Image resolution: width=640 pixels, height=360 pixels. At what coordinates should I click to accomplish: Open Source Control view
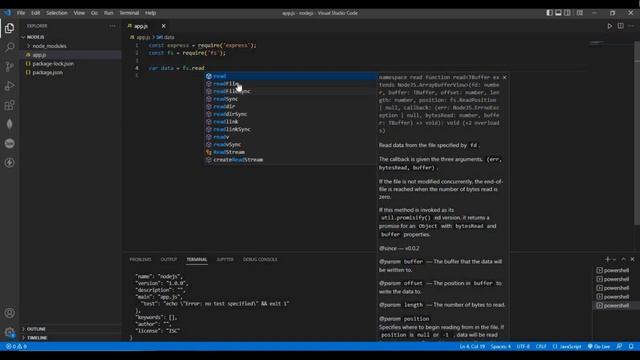(9, 67)
